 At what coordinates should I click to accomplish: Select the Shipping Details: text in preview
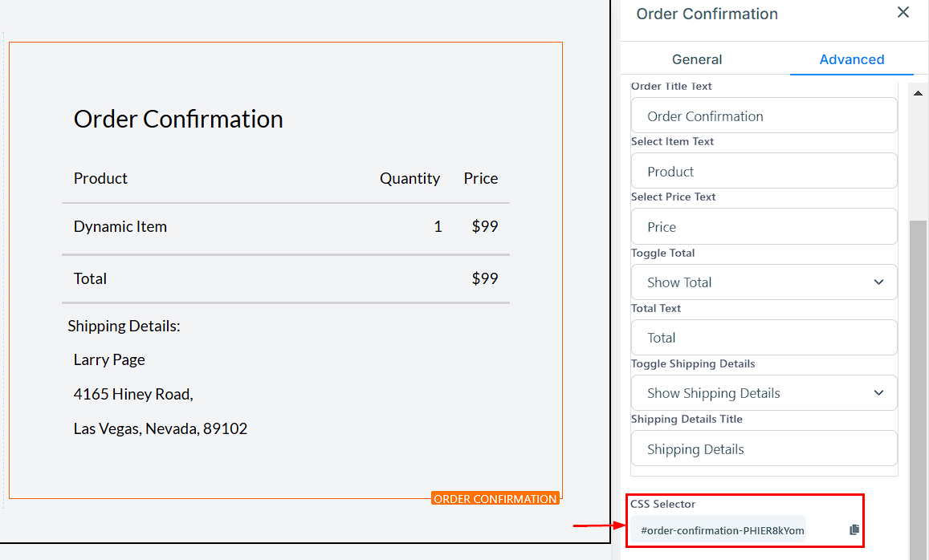point(124,327)
